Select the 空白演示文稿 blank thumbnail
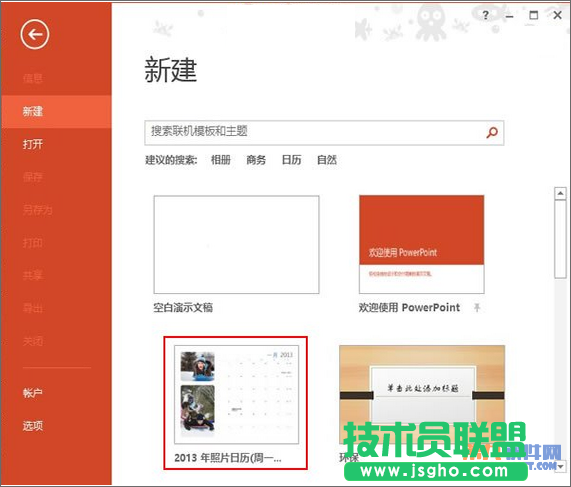The width and height of the screenshot is (571, 487). (236, 244)
